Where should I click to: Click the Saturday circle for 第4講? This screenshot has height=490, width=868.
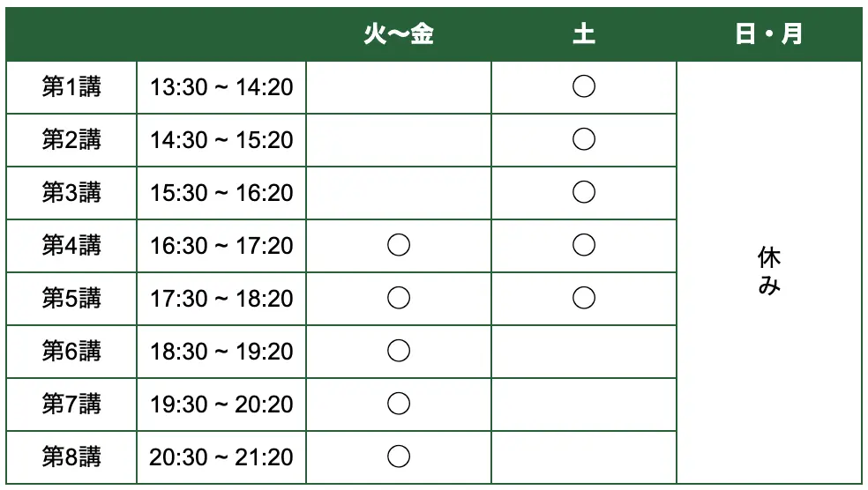tap(583, 245)
